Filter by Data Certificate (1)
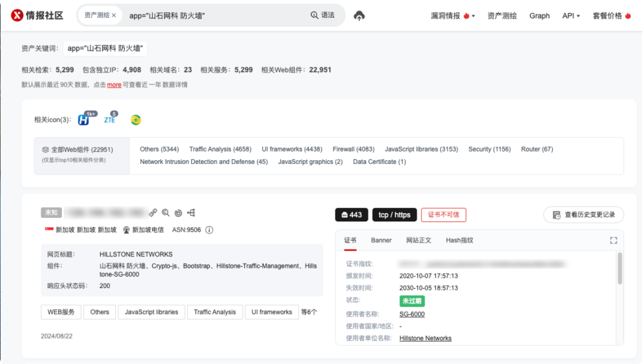This screenshot has height=364, width=642. click(379, 162)
